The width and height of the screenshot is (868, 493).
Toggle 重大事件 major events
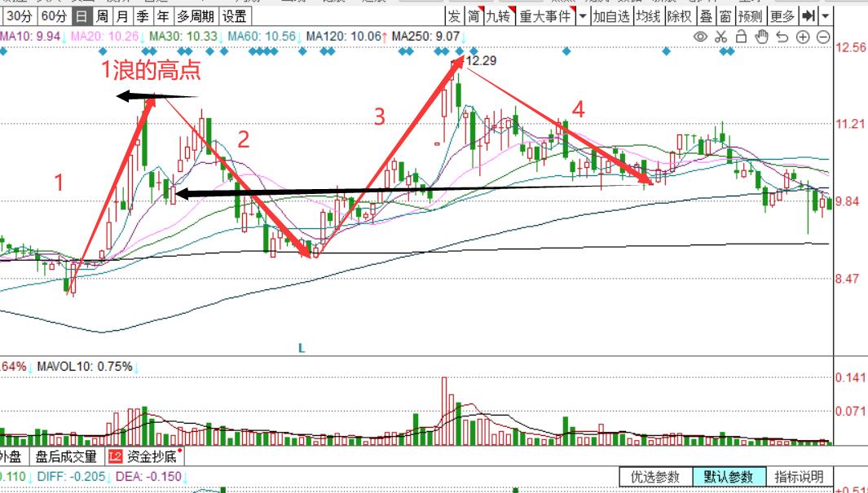point(545,16)
